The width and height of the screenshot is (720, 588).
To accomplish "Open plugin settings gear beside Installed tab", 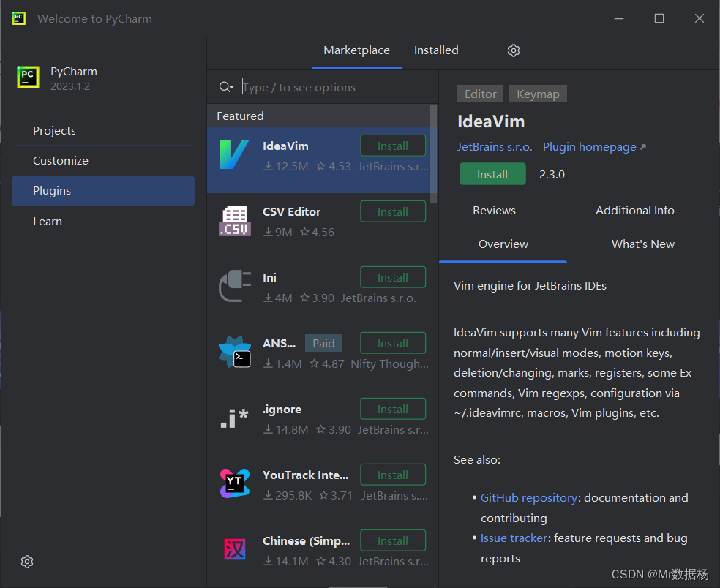I will (514, 50).
